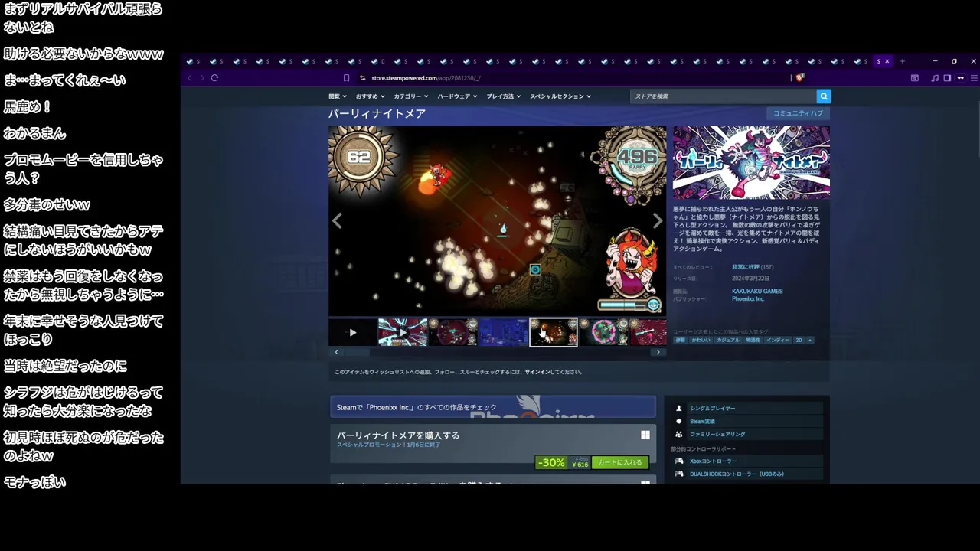The height and width of the screenshot is (551, 980).
Task: Click カートに入れる add to cart button
Action: point(620,462)
